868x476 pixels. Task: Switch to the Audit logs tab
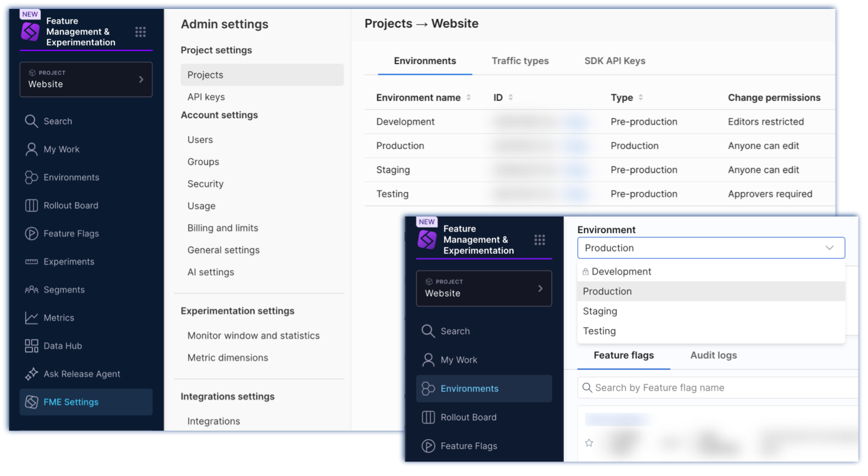(713, 355)
